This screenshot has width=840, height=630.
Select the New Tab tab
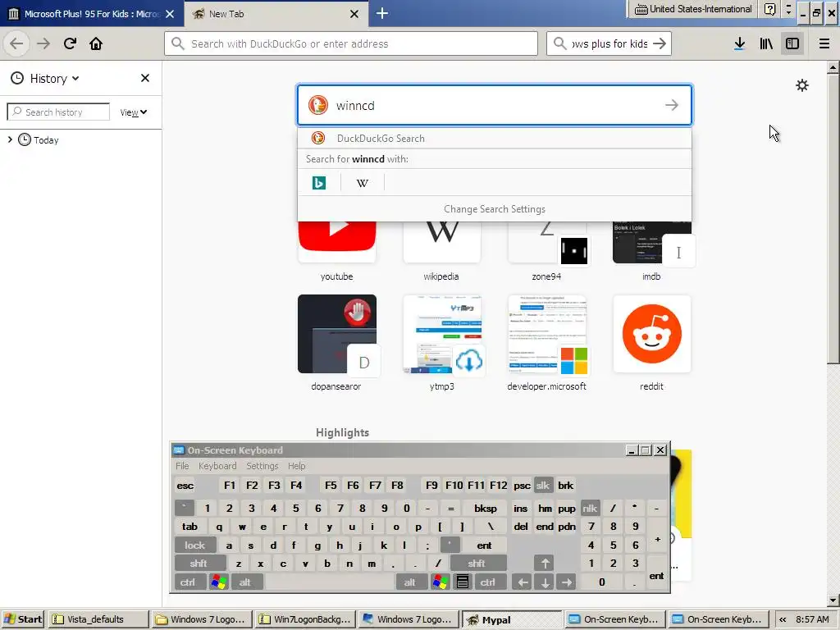[x=276, y=13]
